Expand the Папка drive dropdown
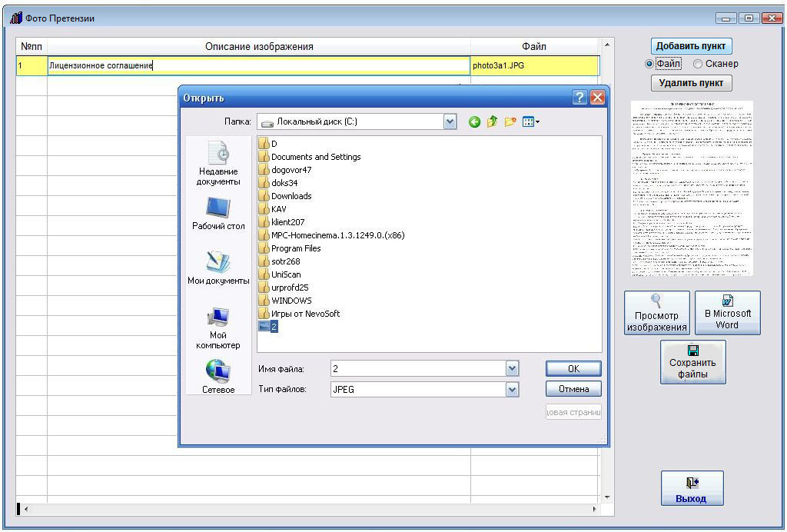Screen dimensions: 787x532 tap(450, 121)
